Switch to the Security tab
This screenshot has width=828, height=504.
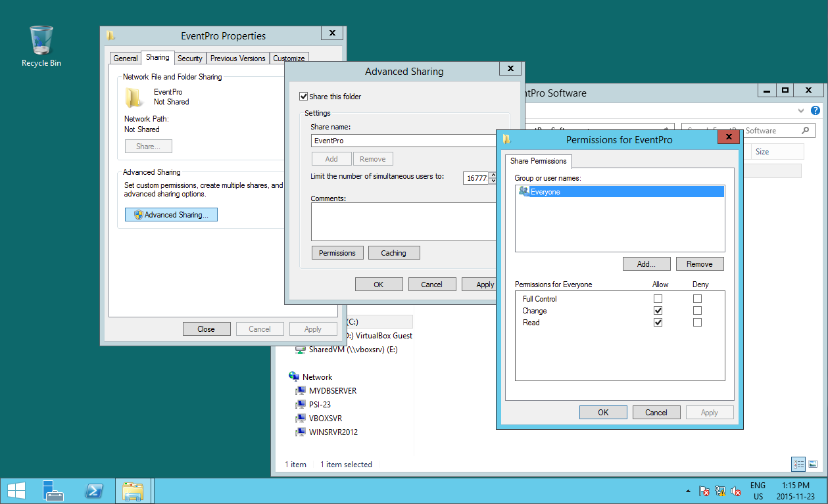point(190,58)
